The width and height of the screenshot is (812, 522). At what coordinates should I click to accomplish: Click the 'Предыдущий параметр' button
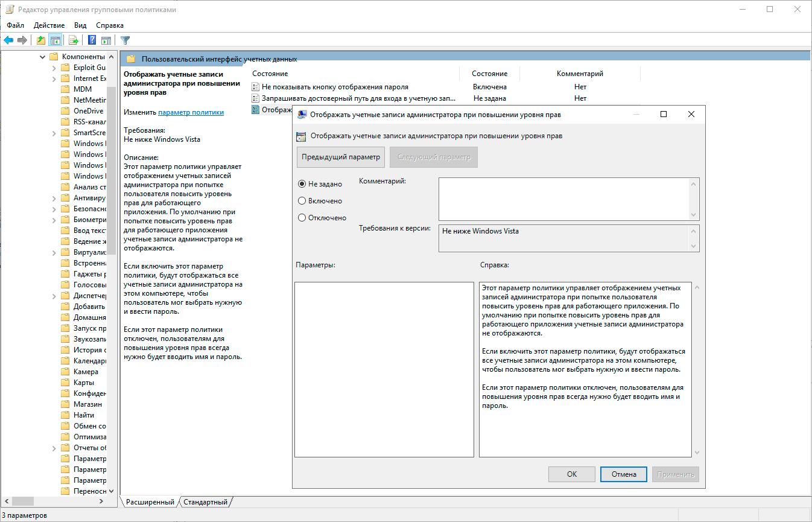tap(341, 158)
